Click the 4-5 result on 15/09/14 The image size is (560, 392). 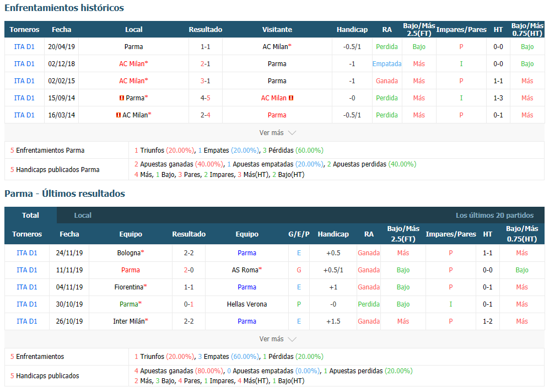click(x=206, y=98)
